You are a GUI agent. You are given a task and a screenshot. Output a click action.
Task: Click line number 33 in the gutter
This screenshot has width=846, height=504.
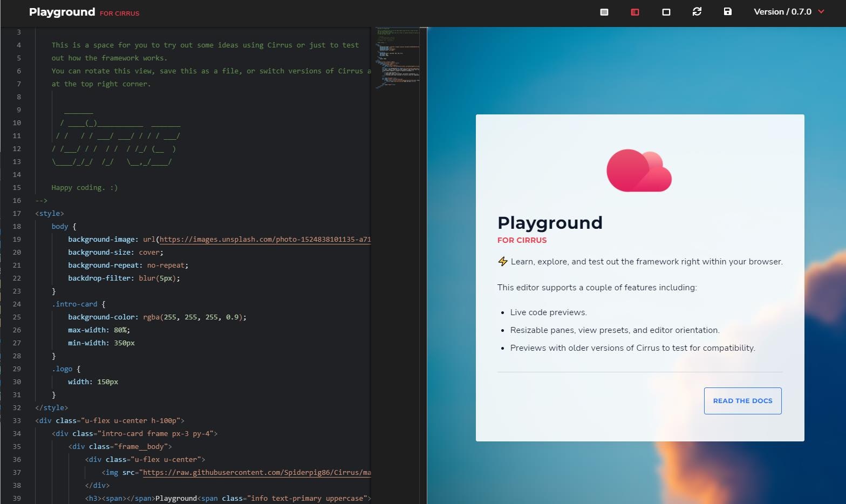tap(17, 421)
